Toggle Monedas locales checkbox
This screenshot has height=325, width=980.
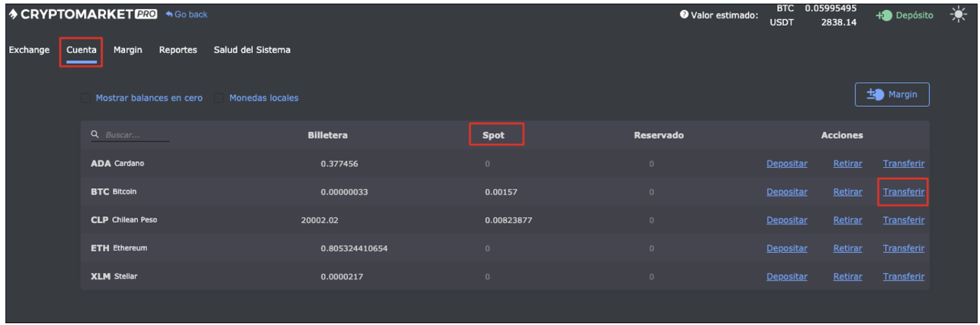(x=219, y=98)
